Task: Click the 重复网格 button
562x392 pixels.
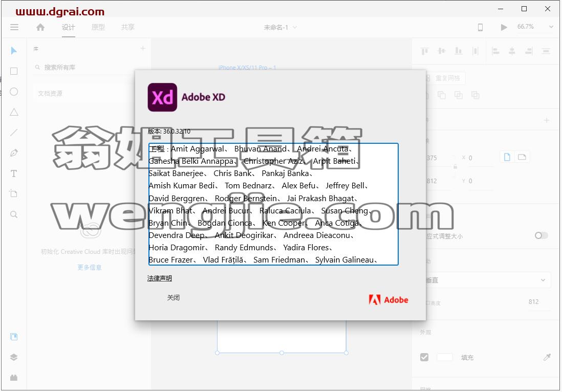Action: tap(444, 78)
